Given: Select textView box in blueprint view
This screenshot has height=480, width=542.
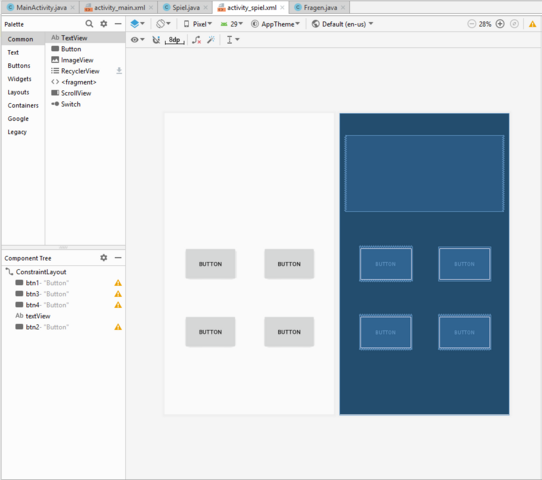Looking at the screenshot, I should coord(424,173).
